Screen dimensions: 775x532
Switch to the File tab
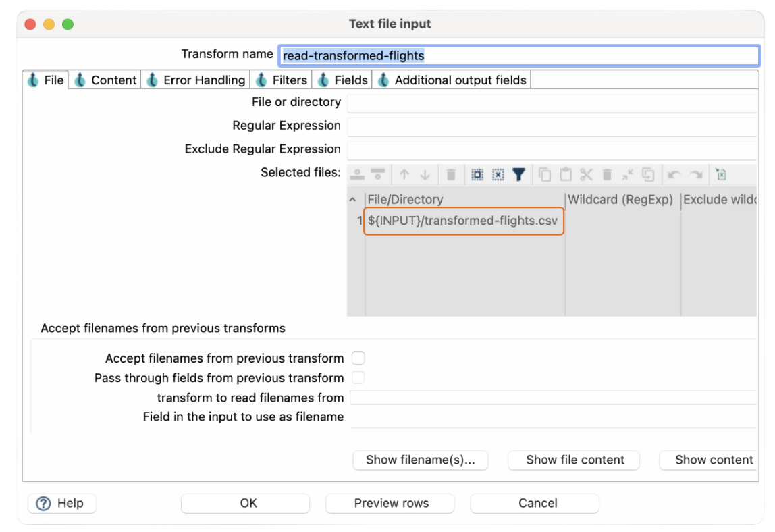click(46, 80)
